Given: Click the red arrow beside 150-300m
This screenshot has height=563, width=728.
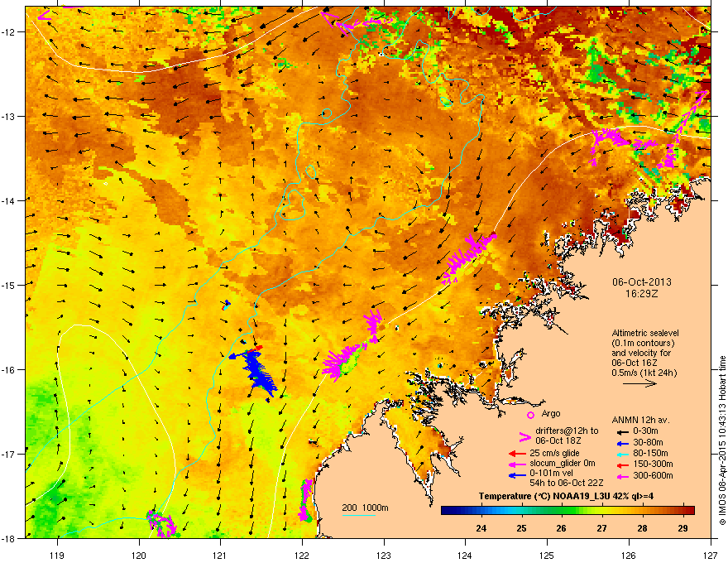Looking at the screenshot, I should (623, 464).
